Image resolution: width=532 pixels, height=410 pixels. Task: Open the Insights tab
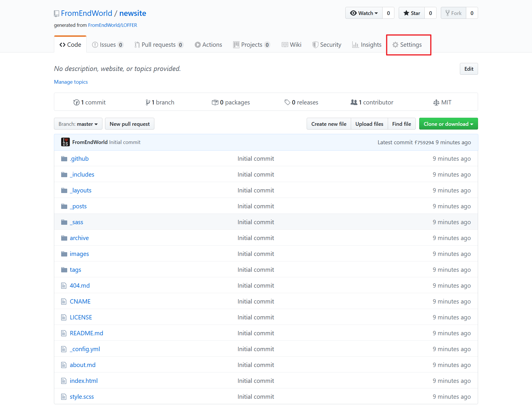[367, 45]
